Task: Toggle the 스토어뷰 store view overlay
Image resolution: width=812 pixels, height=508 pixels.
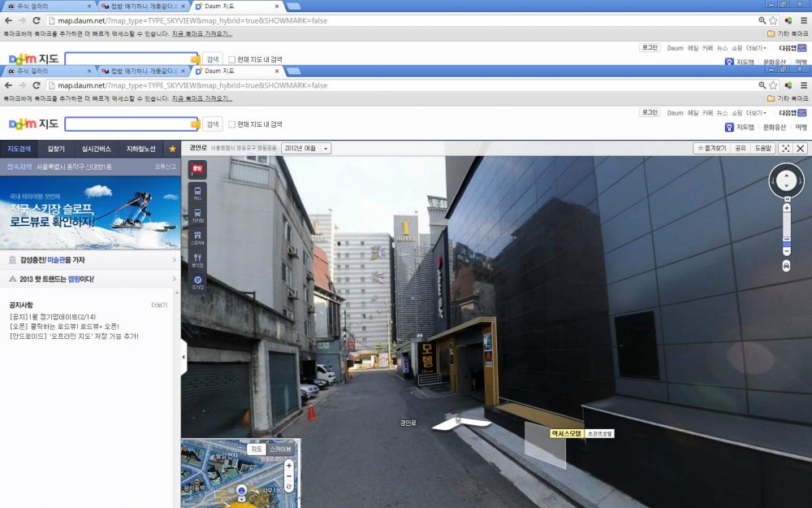Action: (197, 237)
